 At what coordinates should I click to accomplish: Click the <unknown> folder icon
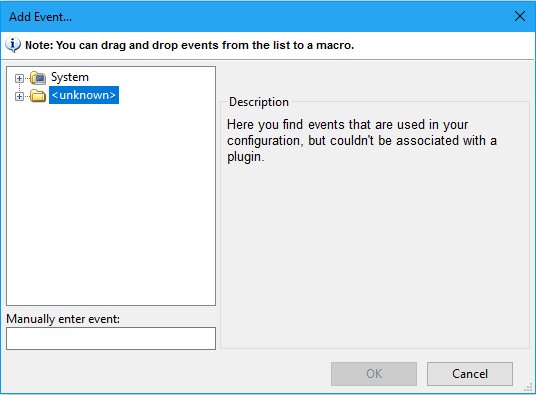coord(38,96)
